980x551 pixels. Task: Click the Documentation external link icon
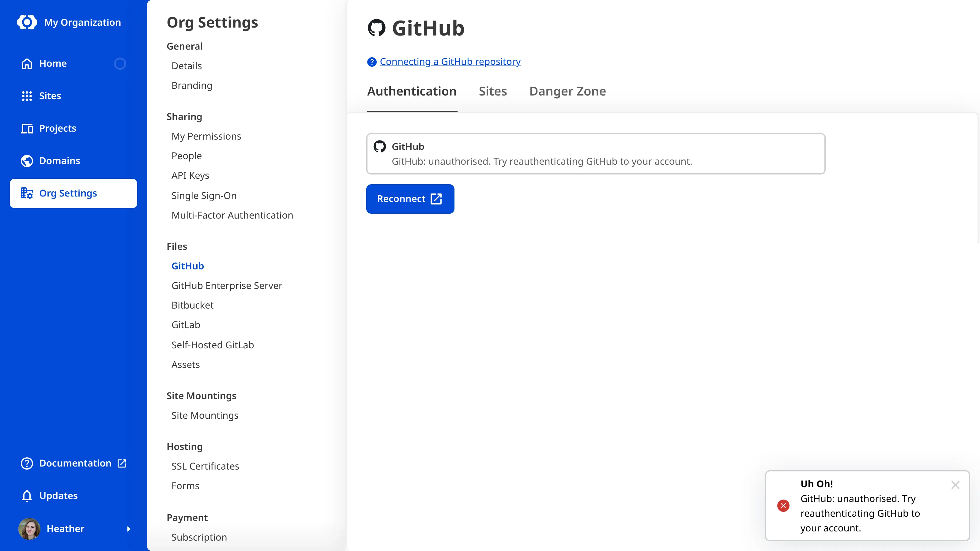point(122,463)
